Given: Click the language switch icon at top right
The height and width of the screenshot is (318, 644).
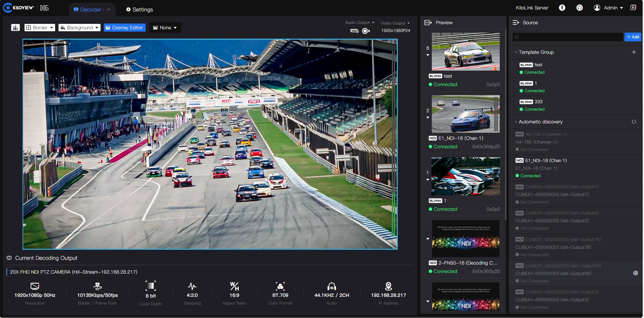Looking at the screenshot, I should [x=633, y=8].
